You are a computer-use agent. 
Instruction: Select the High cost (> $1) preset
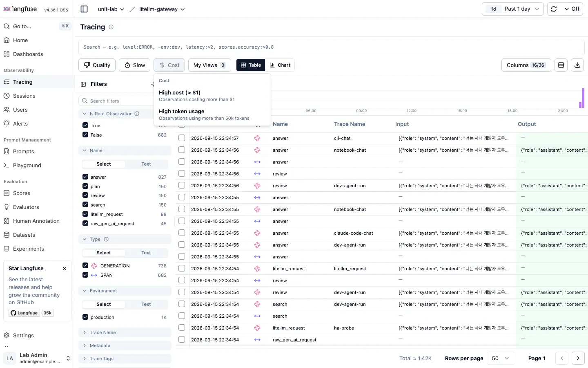pyautogui.click(x=212, y=96)
